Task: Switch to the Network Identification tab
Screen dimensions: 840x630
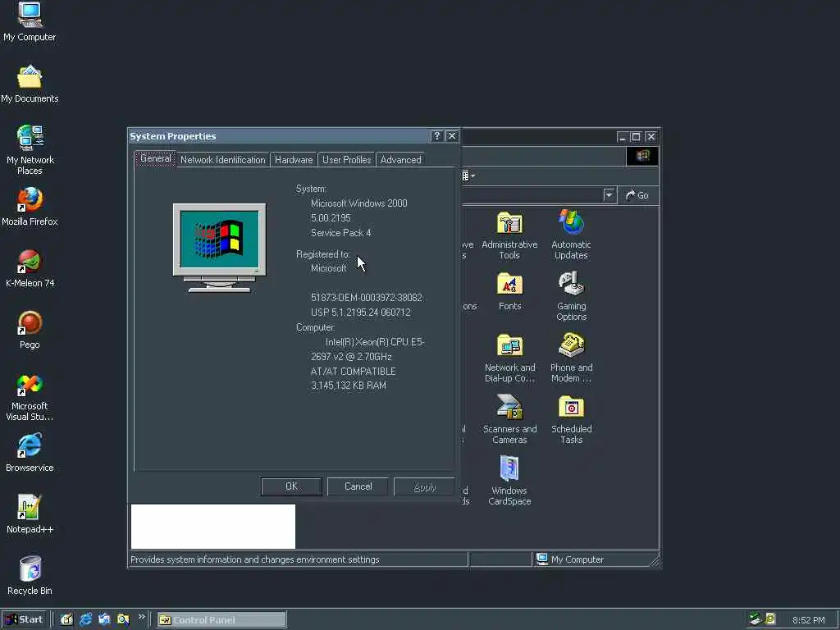Action: pyautogui.click(x=223, y=160)
